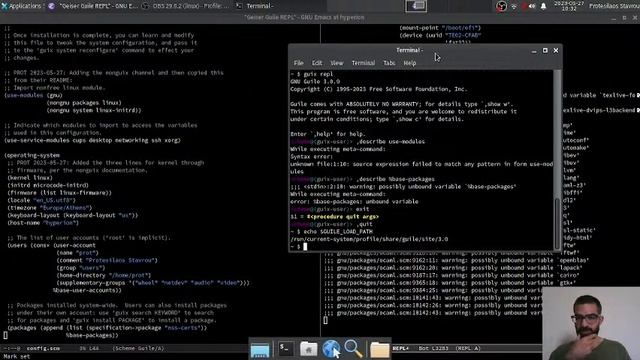Click (home-directory "/home/prot") line
The image size is (640, 360).
click(104, 275)
